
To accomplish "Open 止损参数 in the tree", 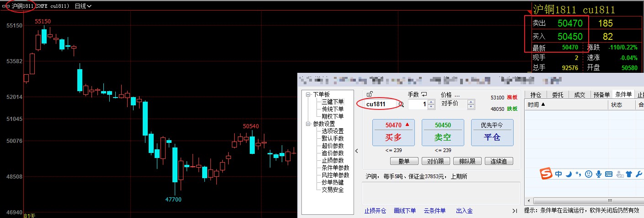I will tap(333, 160).
